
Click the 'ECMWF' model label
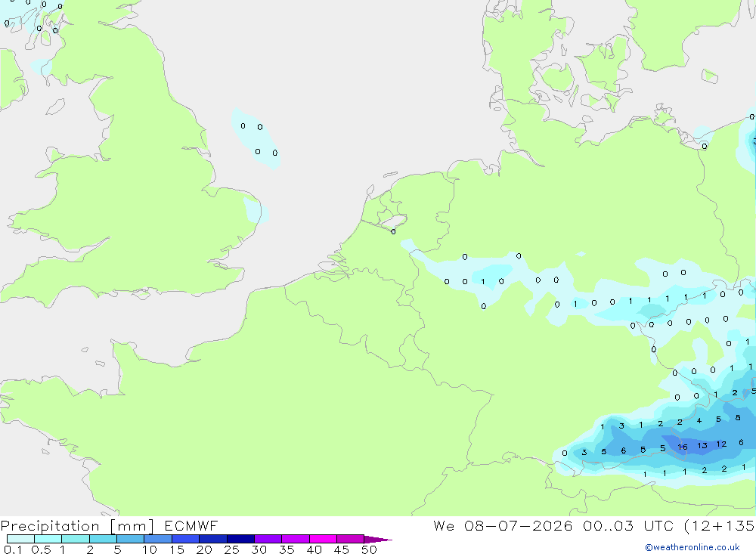[x=191, y=525]
